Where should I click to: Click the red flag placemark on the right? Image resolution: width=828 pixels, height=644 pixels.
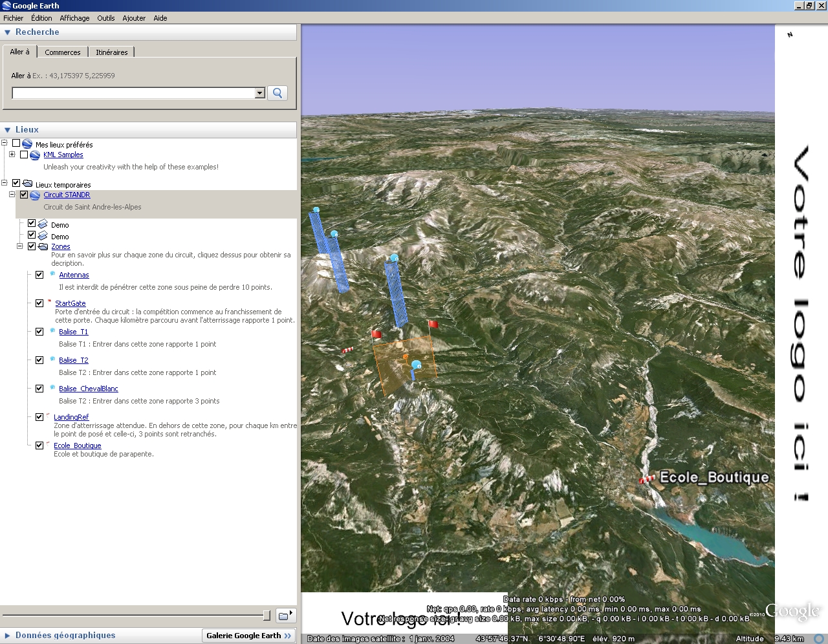pos(433,324)
